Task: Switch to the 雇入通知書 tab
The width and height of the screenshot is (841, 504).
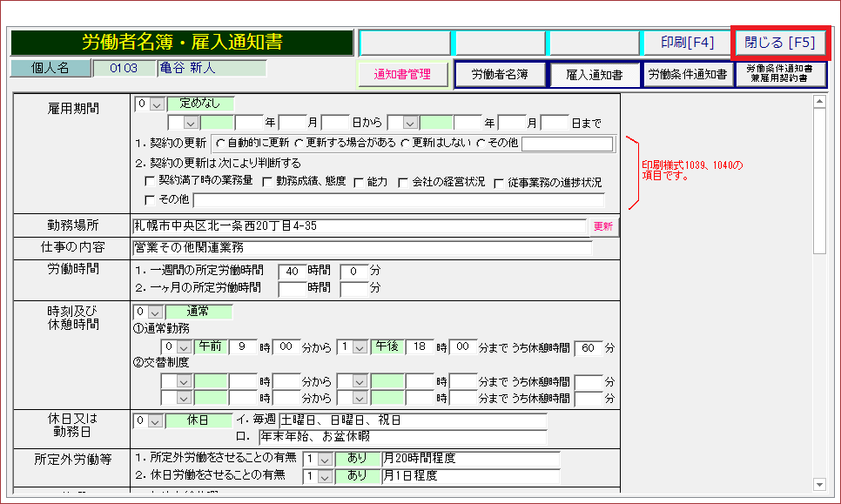Action: pyautogui.click(x=594, y=75)
